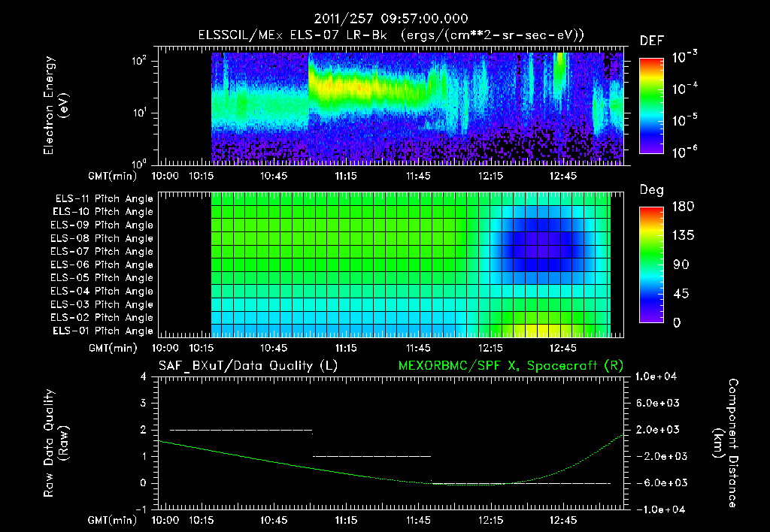
Task: Pick the DEF rainbow color scale bar
Action: 651,105
